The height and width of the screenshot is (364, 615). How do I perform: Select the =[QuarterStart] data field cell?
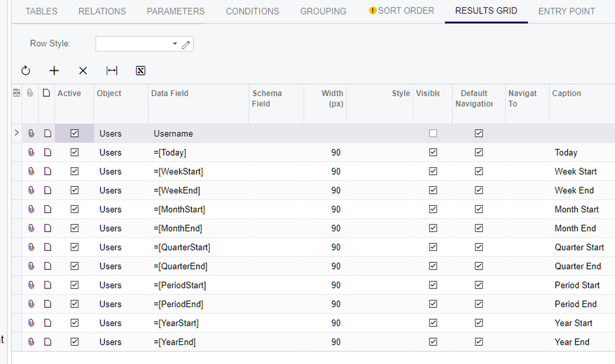(x=182, y=247)
